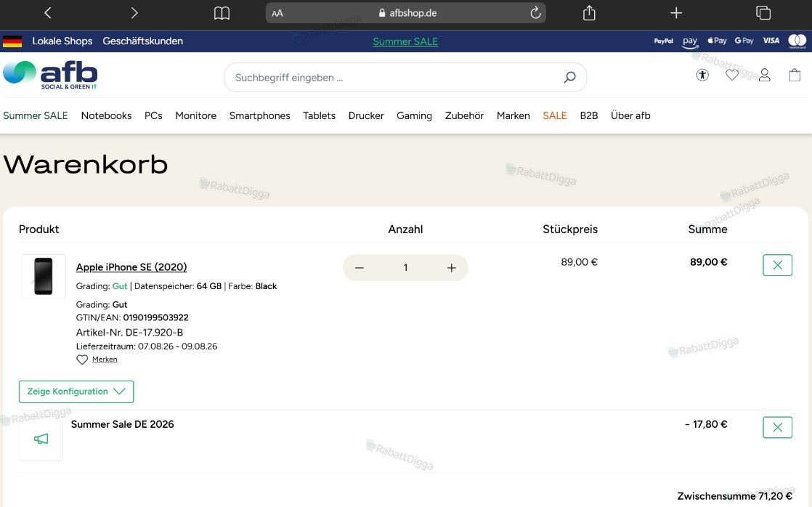Reload the page with the refresh icon
Viewport: 812px width, 507px height.
coord(535,13)
